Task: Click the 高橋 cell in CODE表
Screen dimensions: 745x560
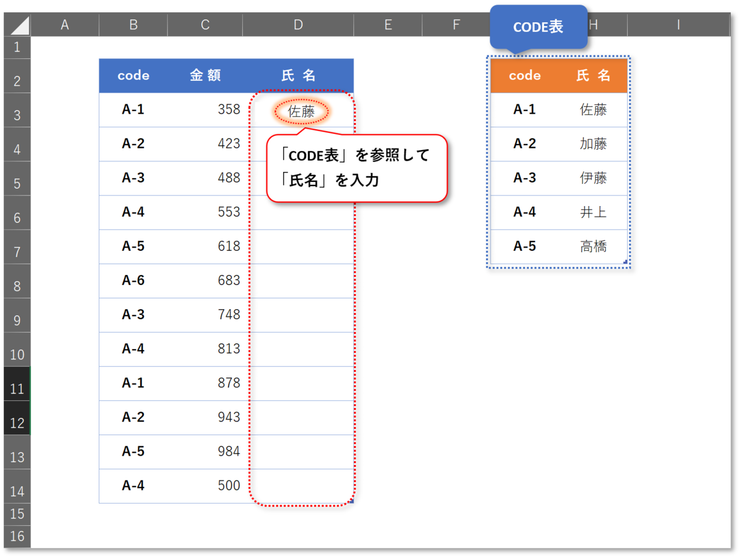Action: [594, 246]
